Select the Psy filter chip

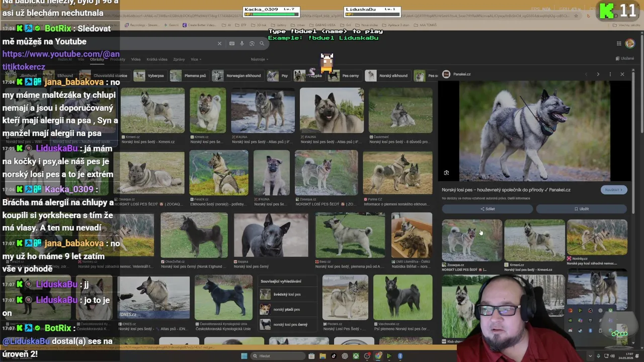tap(278, 75)
